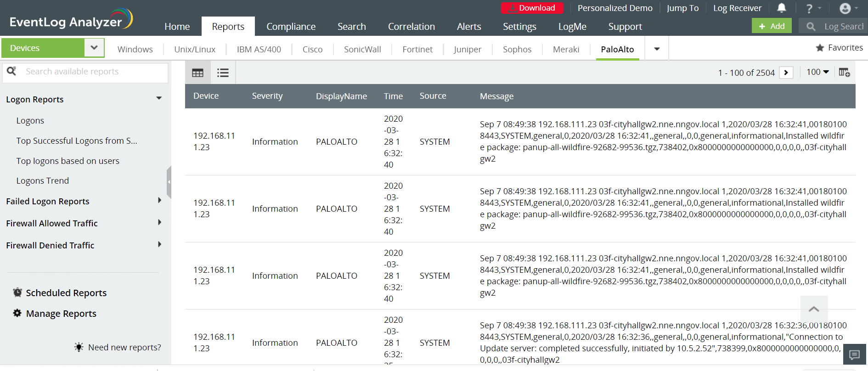Select the IBM AS/400 device tab
This screenshot has height=371, width=868.
[259, 49]
